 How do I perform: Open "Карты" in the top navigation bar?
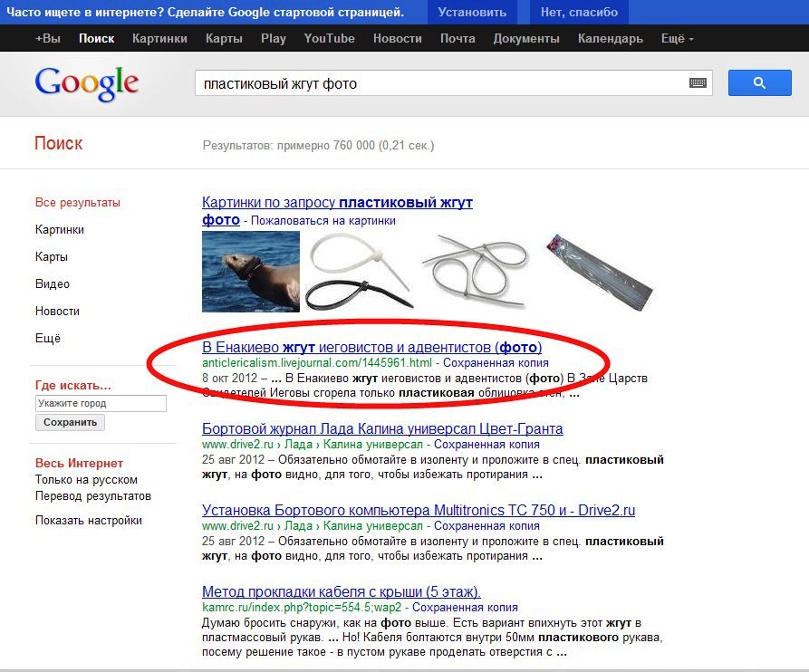click(x=224, y=39)
